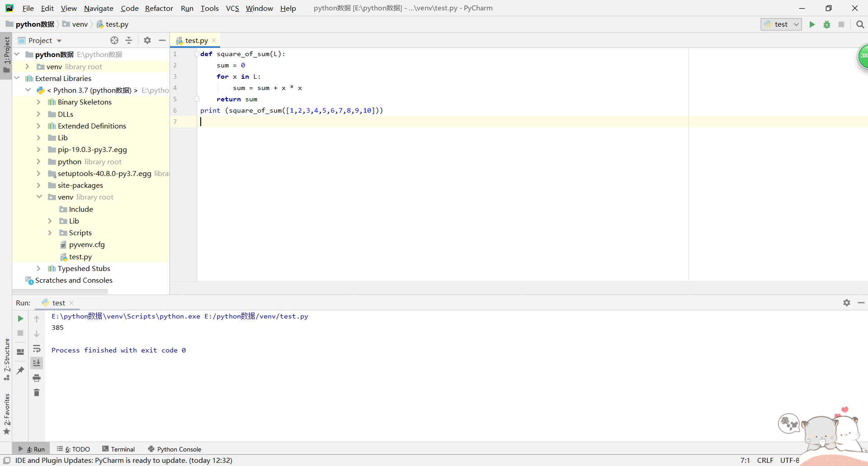Toggle scroll to end in Run console
868x466 pixels.
(37, 363)
